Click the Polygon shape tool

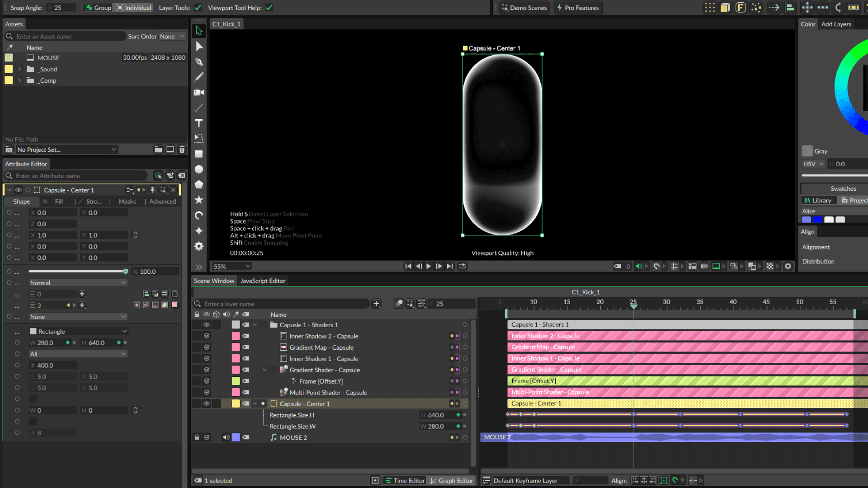(199, 185)
